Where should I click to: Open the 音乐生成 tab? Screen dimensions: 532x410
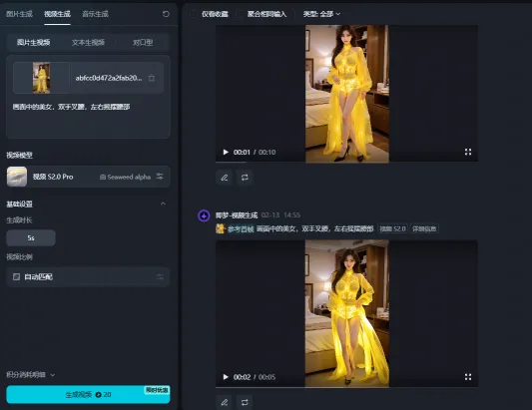(96, 14)
